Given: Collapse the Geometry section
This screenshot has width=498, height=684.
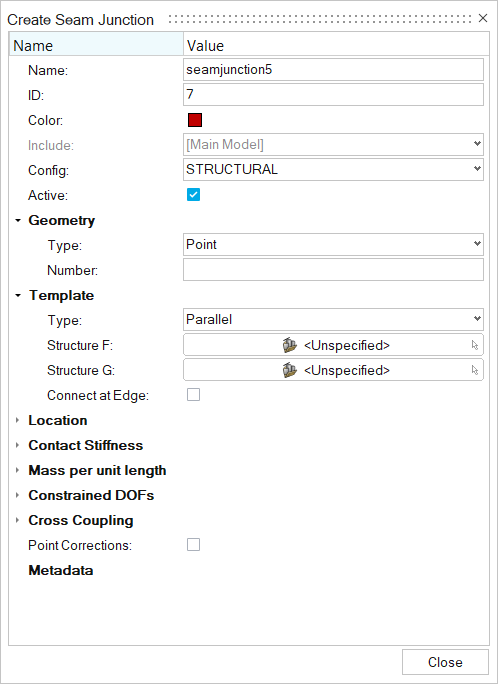Looking at the screenshot, I should [x=18, y=220].
